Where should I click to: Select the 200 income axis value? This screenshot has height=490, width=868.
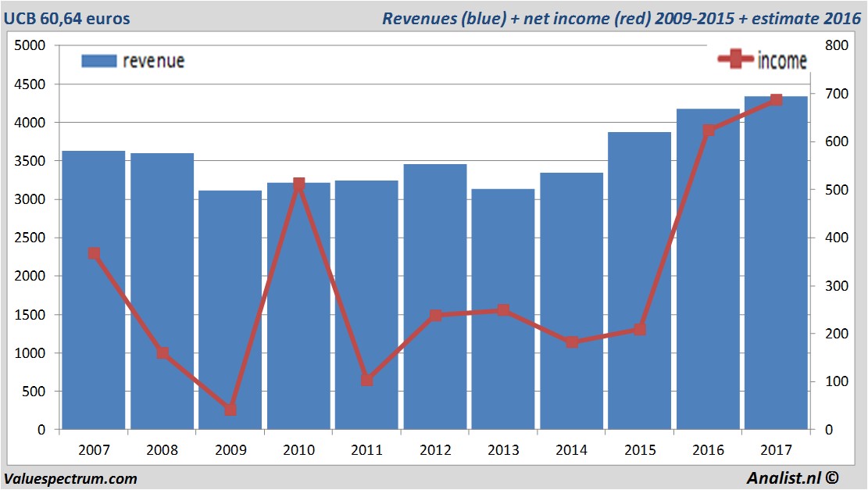pos(837,334)
